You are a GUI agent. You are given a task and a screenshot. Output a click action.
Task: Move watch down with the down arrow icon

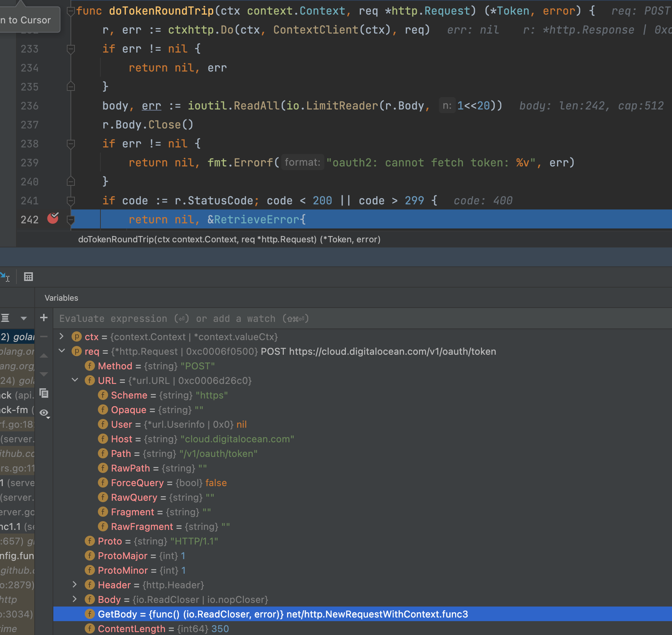44,374
